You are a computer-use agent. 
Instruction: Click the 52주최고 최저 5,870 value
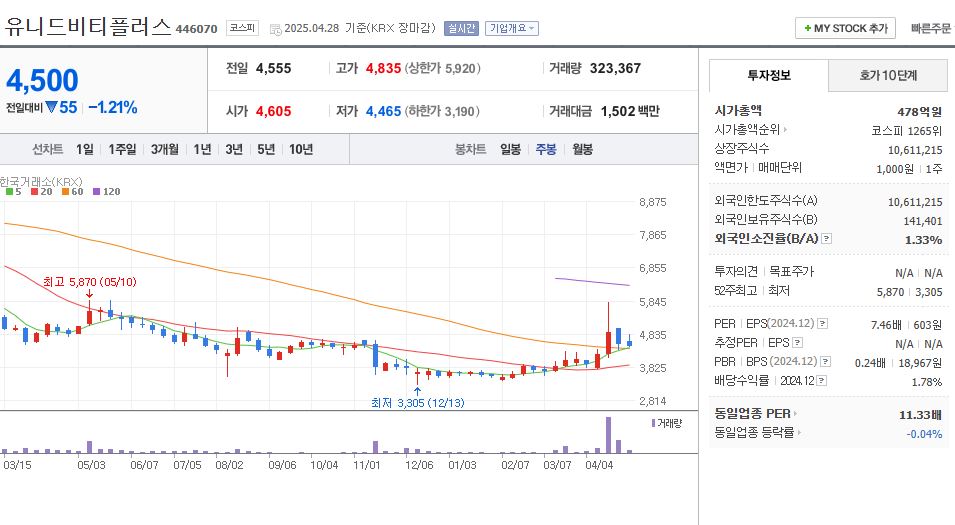(x=890, y=292)
